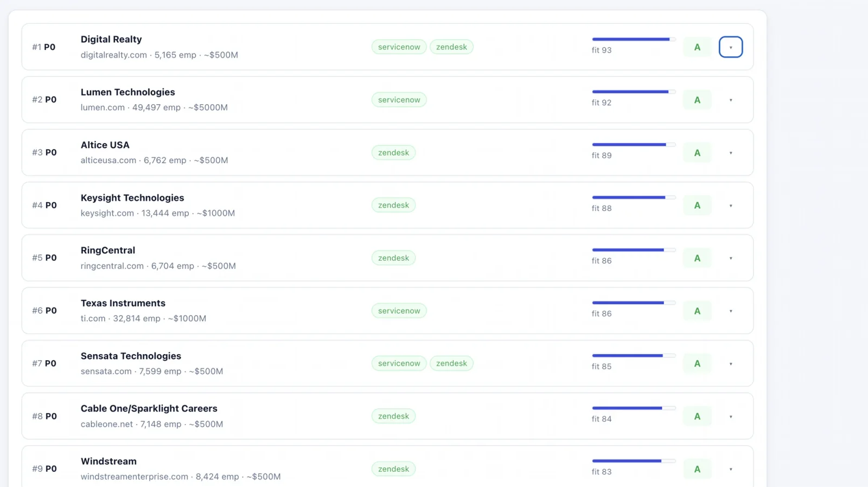Click the alticeusa.com details line
Image resolution: width=868 pixels, height=487 pixels.
155,161
